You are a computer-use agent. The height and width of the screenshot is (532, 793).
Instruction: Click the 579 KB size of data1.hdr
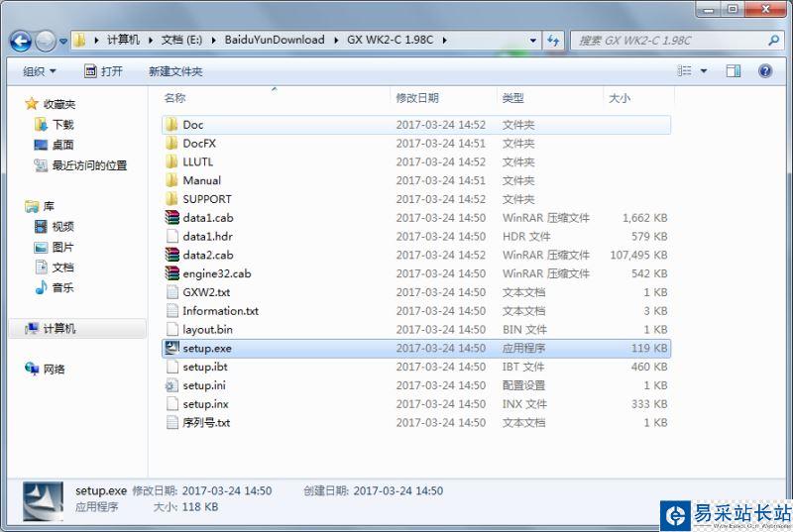pyautogui.click(x=649, y=237)
